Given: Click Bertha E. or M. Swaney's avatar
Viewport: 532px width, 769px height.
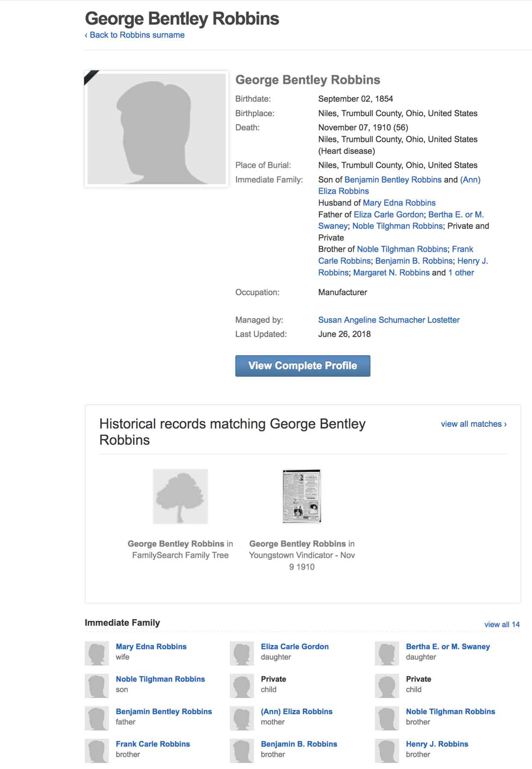Looking at the screenshot, I should (387, 653).
